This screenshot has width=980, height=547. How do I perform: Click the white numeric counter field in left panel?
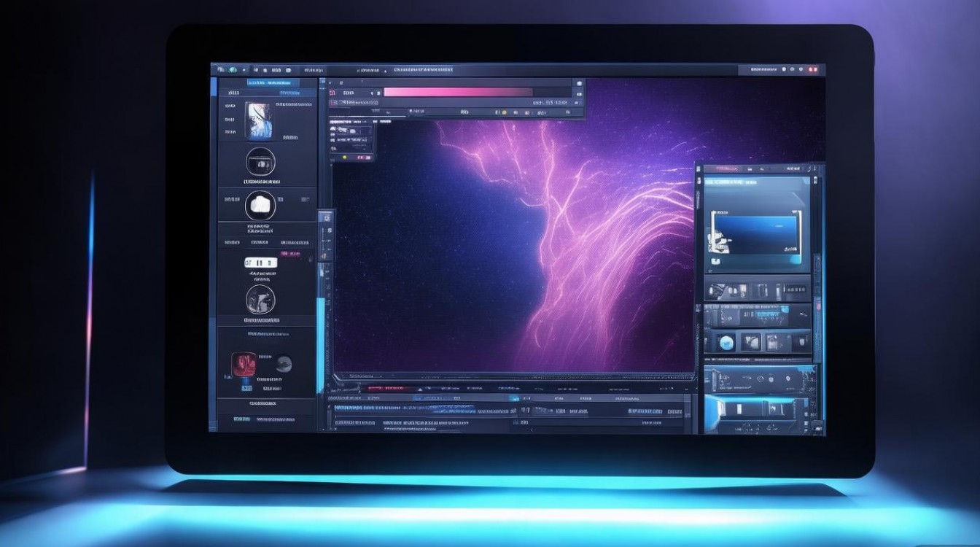tap(260, 263)
